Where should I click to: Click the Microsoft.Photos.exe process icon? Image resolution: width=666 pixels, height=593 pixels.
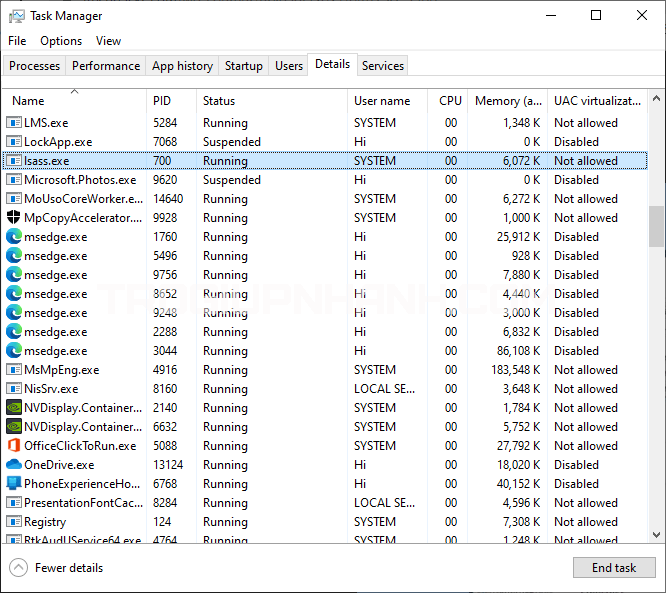pyautogui.click(x=14, y=180)
